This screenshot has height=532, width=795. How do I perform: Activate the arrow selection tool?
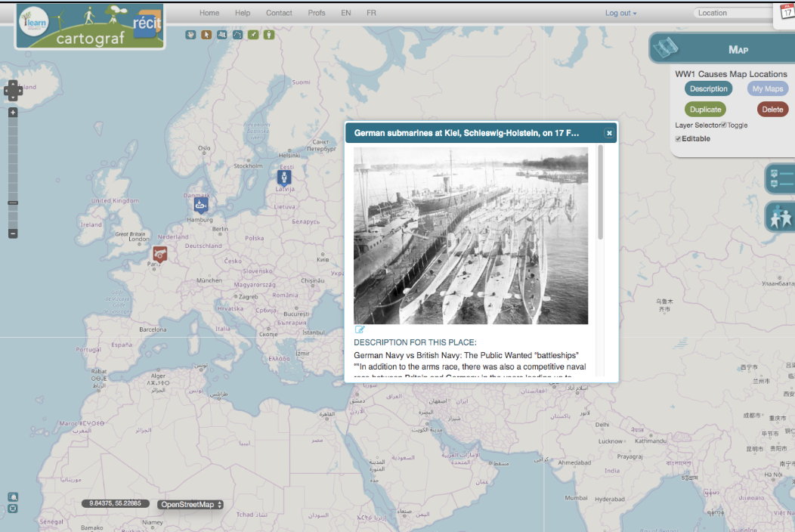(x=206, y=35)
